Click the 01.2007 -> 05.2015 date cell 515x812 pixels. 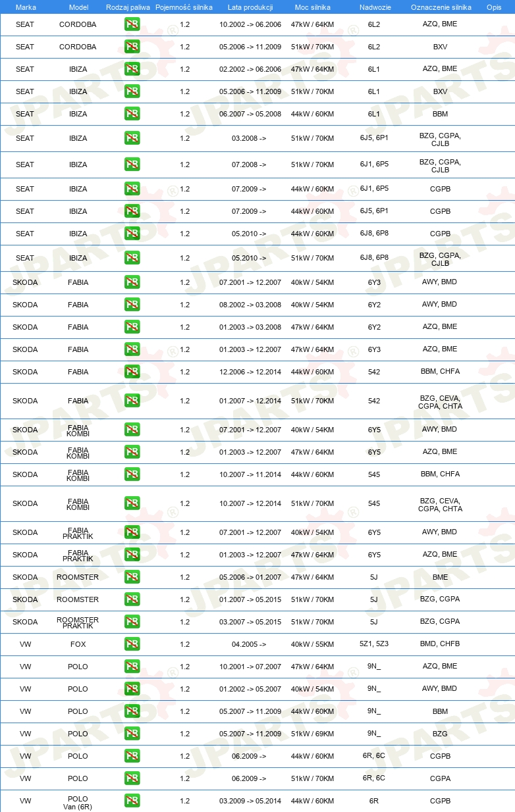pyautogui.click(x=250, y=599)
